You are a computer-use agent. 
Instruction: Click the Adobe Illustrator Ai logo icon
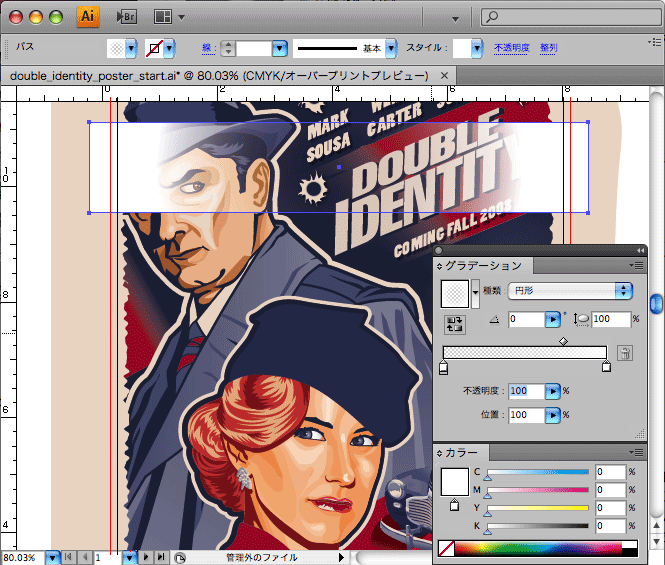pyautogui.click(x=87, y=17)
